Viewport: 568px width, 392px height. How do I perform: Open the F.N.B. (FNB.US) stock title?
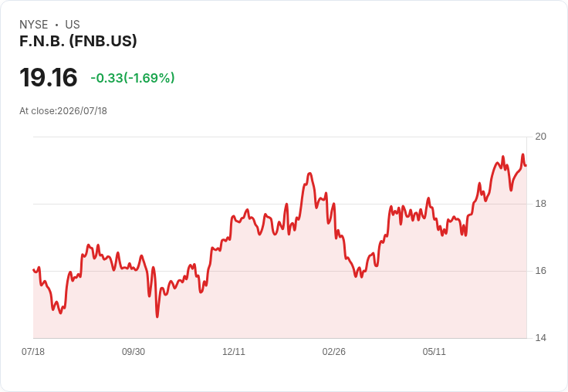pos(78,41)
